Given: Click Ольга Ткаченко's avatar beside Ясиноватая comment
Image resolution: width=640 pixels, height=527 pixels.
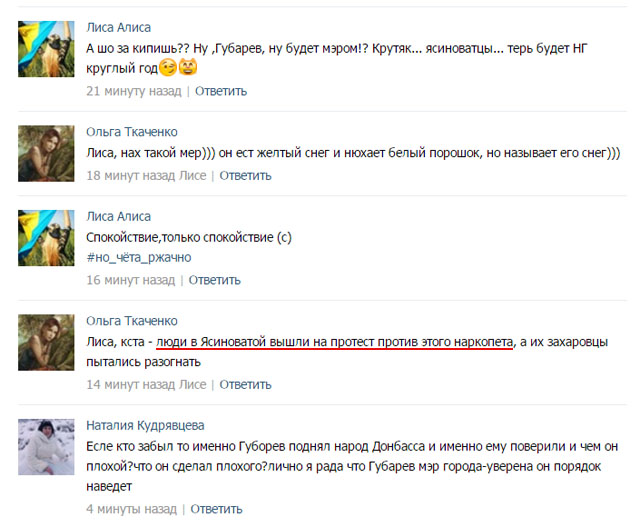Looking at the screenshot, I should pos(46,342).
